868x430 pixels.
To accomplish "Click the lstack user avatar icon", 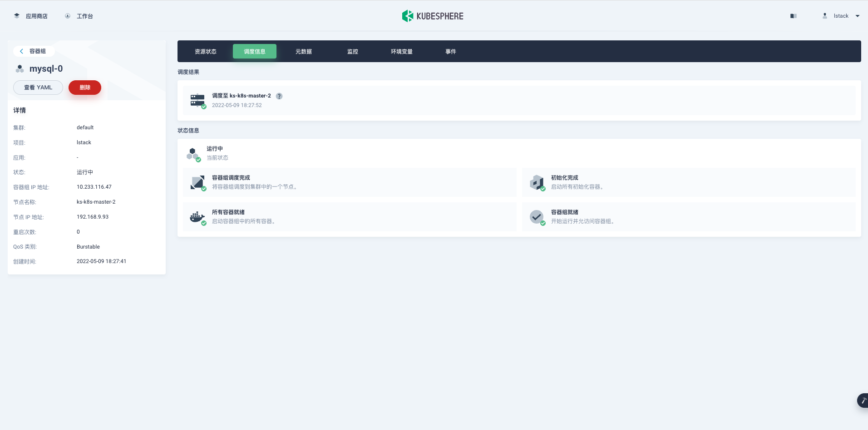I will coord(825,16).
